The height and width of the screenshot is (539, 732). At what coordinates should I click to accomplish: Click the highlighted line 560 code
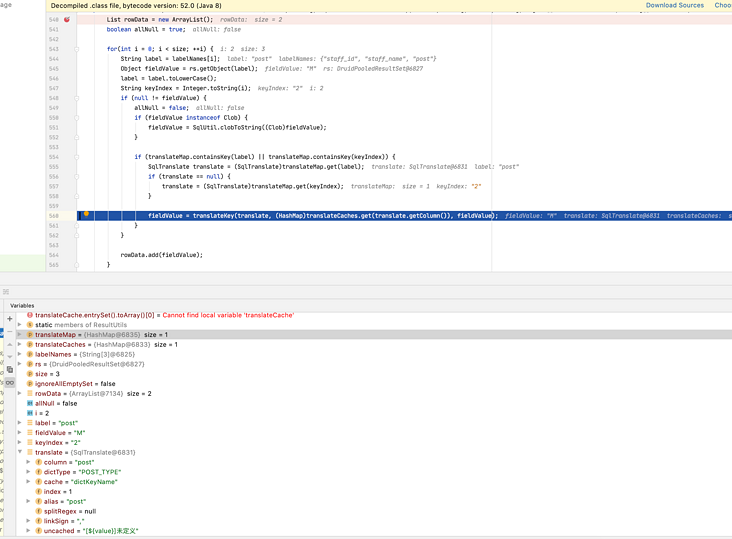click(x=322, y=215)
